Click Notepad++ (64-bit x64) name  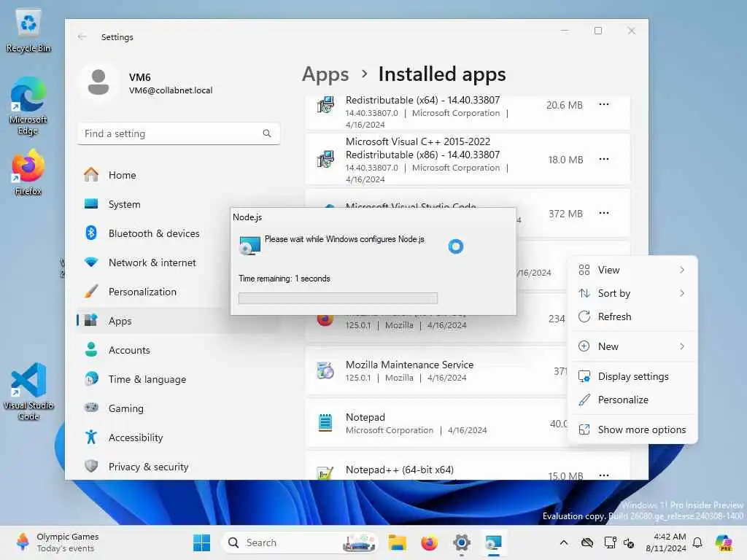[x=400, y=470]
